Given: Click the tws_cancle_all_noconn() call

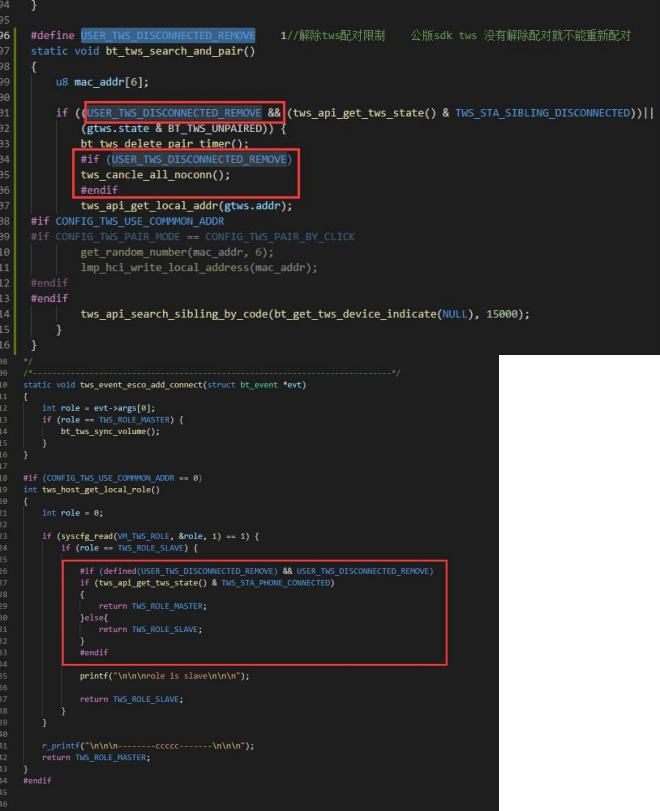Looking at the screenshot, I should [155, 175].
